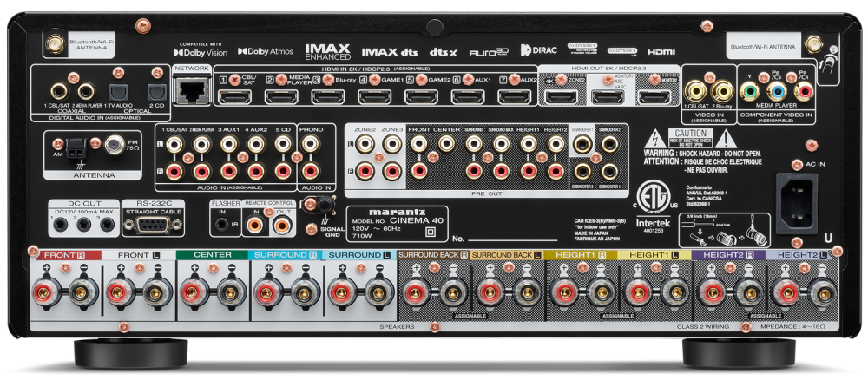Click the CAUTION label box
Screen dimensions: 868x380
(x=690, y=138)
